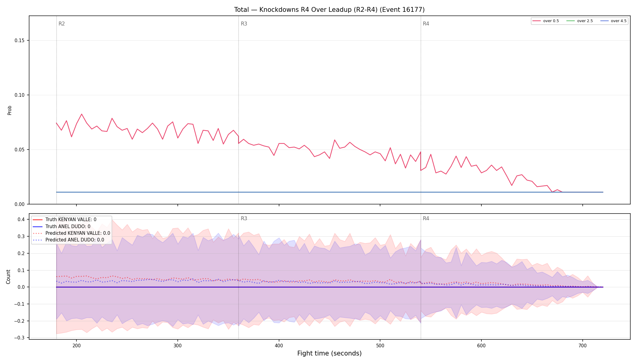Click the 0.05 tick on the Prob axis
Image resolution: width=637 pixels, height=364 pixels.
tap(20, 150)
